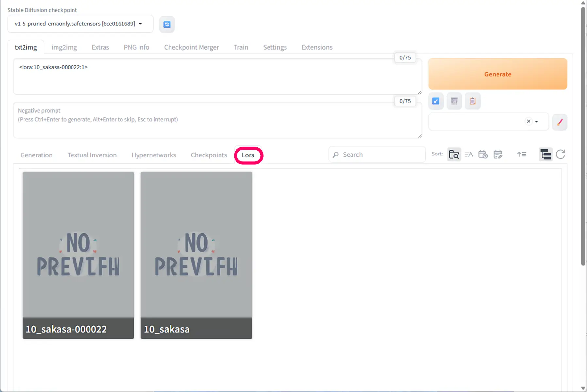The width and height of the screenshot is (587, 392).
Task: Select the Checkpoints sub-tab
Action: click(209, 155)
